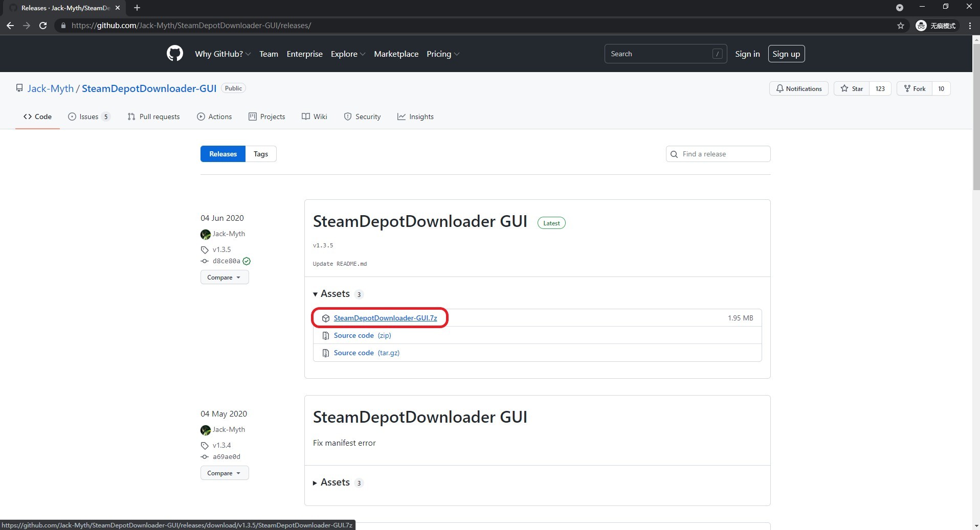The image size is (980, 530).
Task: Open commit d8ce80a
Action: click(226, 261)
